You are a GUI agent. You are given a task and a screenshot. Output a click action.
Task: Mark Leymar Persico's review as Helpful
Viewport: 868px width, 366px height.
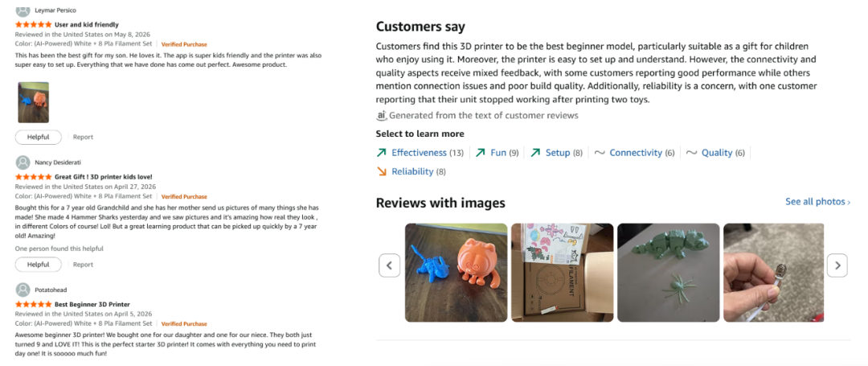tap(39, 137)
